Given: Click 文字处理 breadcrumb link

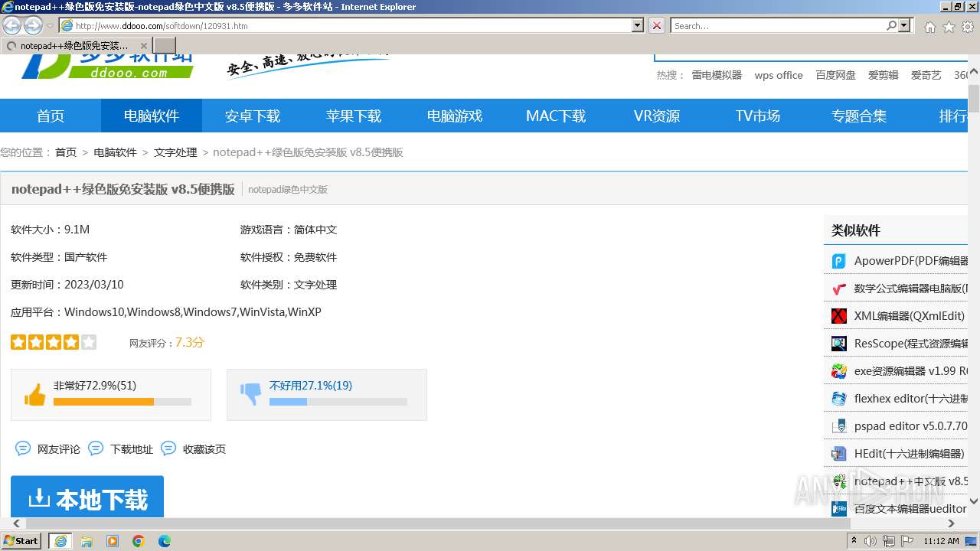Looking at the screenshot, I should pos(175,152).
